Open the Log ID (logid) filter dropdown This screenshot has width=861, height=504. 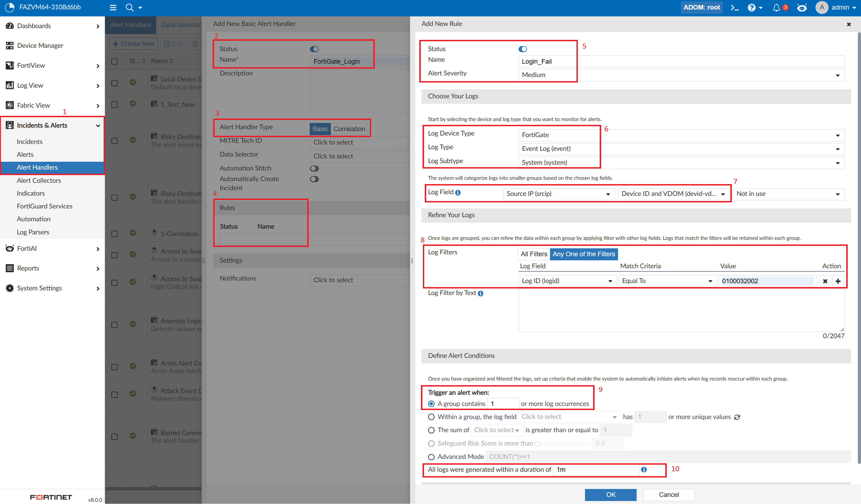pyautogui.click(x=567, y=281)
